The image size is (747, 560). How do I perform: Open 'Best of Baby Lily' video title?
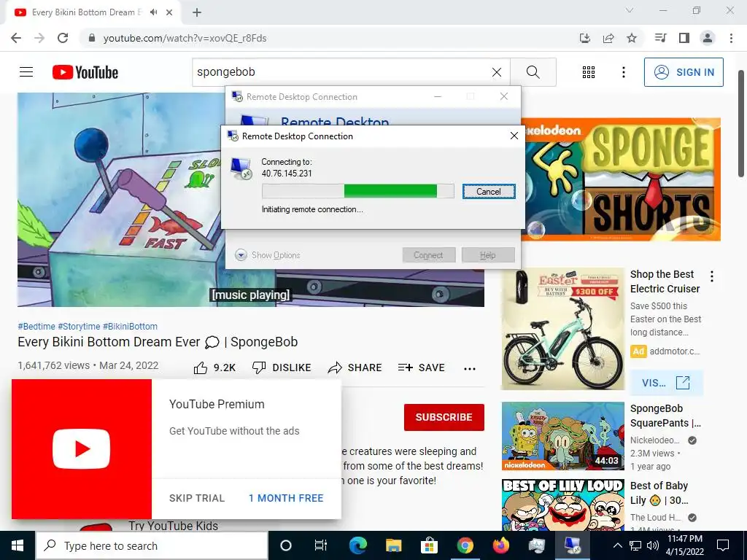[659, 493]
